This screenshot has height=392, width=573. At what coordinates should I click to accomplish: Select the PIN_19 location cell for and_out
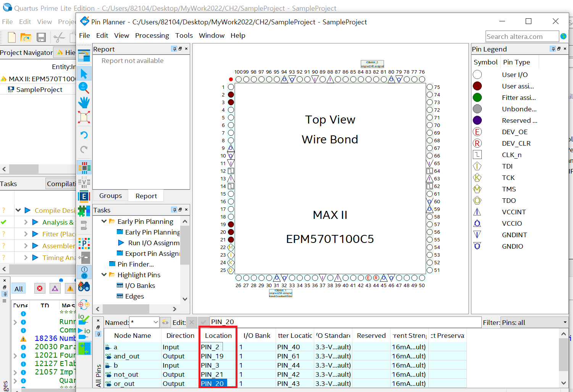coord(218,356)
